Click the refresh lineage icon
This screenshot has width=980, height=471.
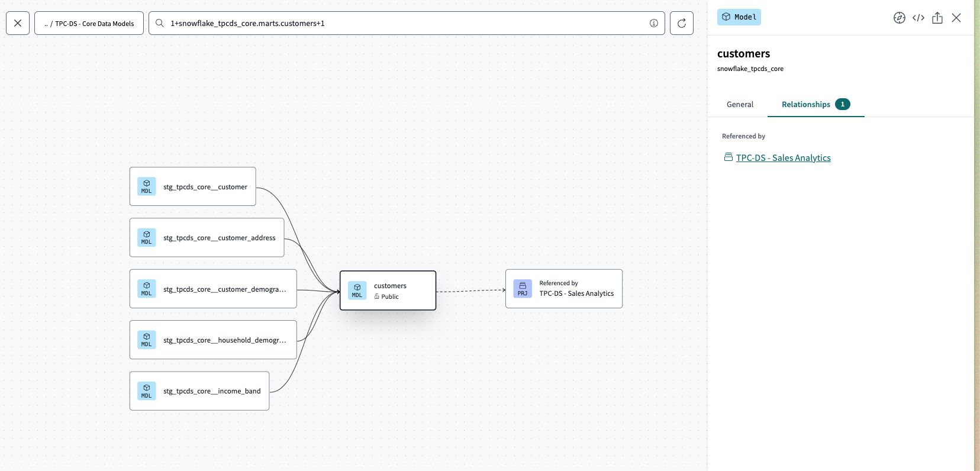[x=681, y=23]
